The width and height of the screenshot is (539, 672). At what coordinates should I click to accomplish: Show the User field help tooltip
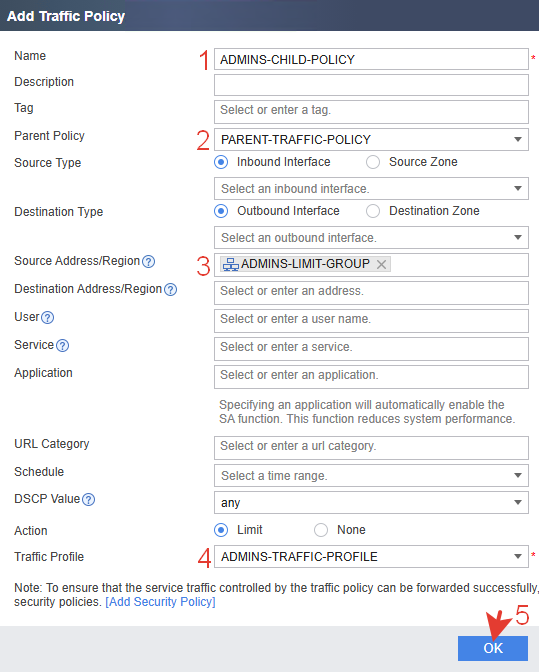[48, 318]
